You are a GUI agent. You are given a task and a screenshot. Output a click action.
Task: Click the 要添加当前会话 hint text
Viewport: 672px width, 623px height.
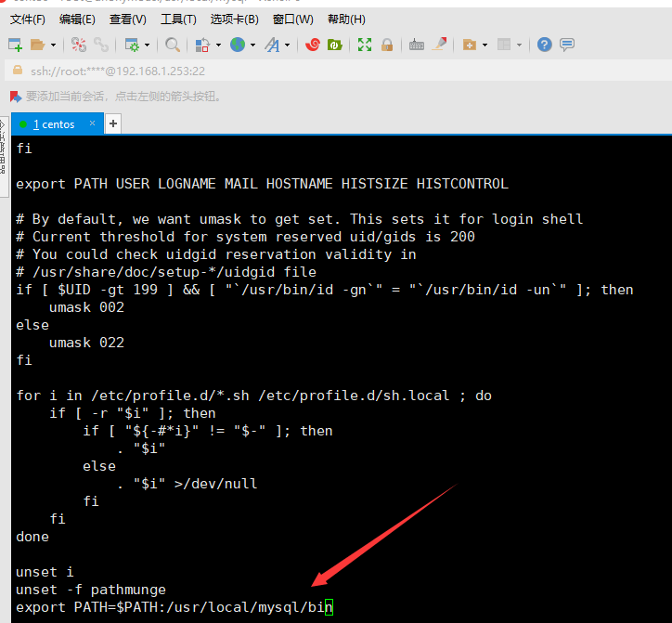pos(124,97)
